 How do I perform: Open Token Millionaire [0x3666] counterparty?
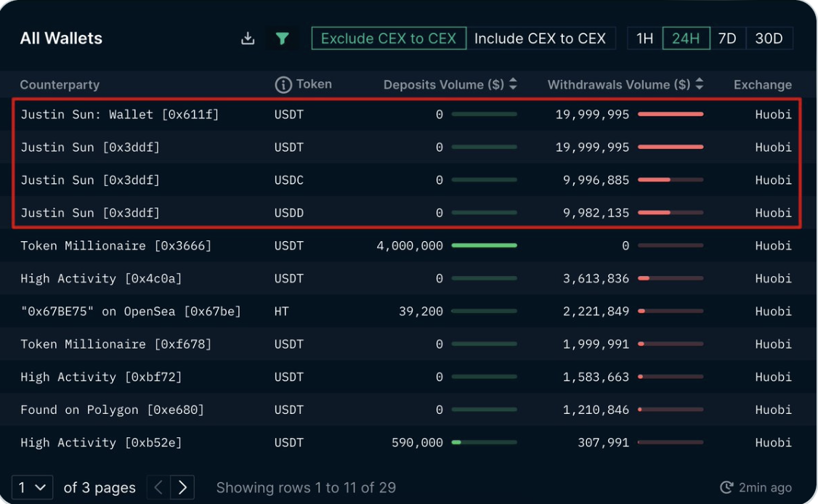pos(116,245)
